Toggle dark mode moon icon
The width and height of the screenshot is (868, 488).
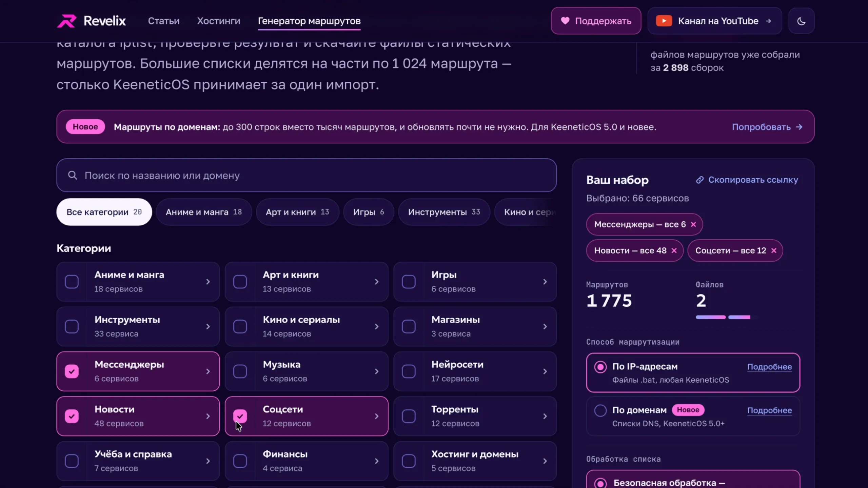tap(801, 21)
